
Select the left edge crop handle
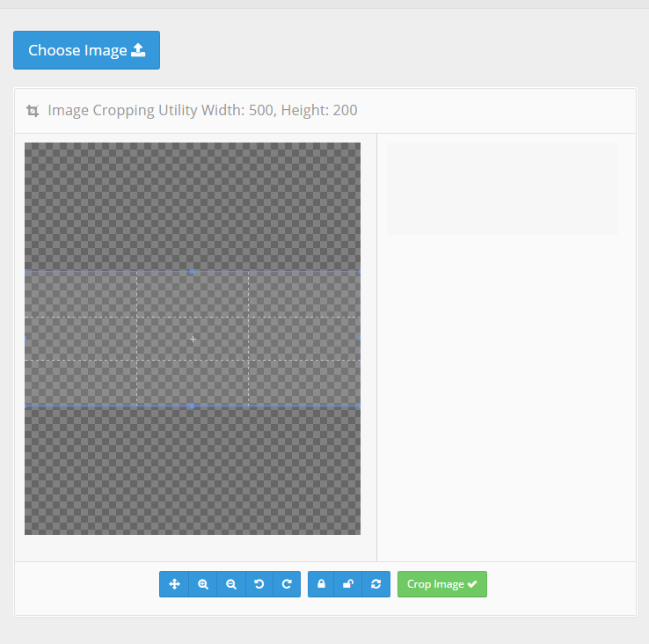[x=26, y=338]
